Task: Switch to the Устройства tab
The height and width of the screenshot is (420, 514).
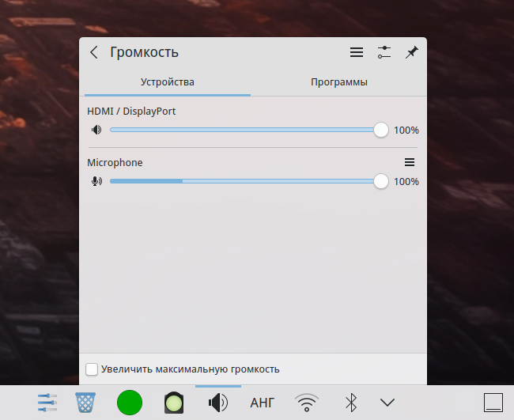Action: click(168, 82)
